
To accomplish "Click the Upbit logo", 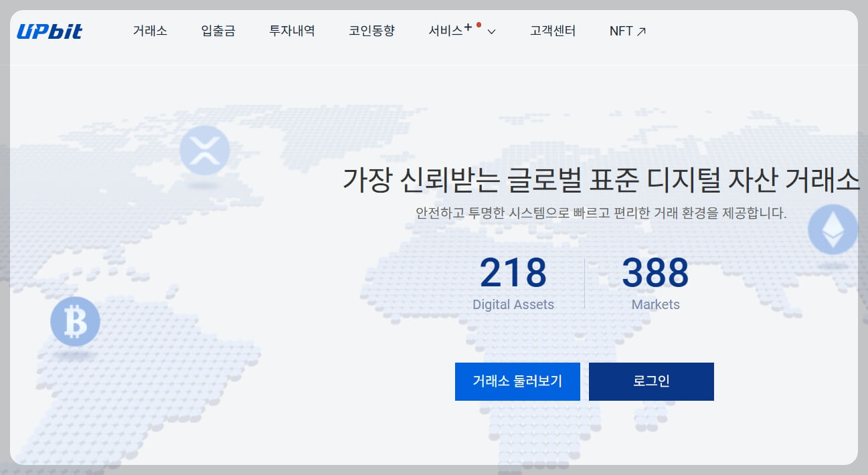I will [x=49, y=30].
